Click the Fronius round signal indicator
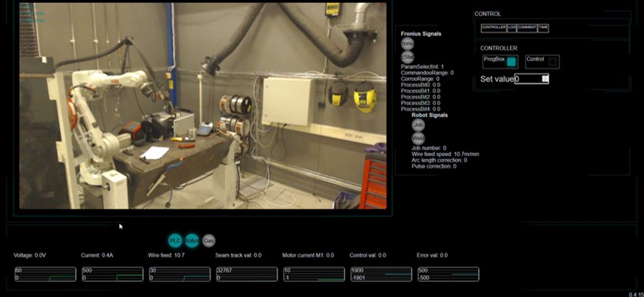This screenshot has height=297, width=644. tap(408, 44)
